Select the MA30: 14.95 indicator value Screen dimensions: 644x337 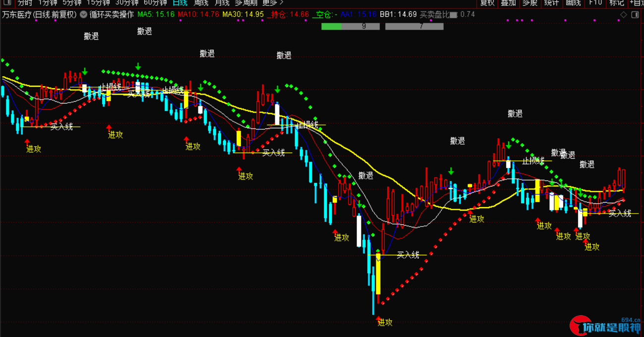click(x=243, y=14)
